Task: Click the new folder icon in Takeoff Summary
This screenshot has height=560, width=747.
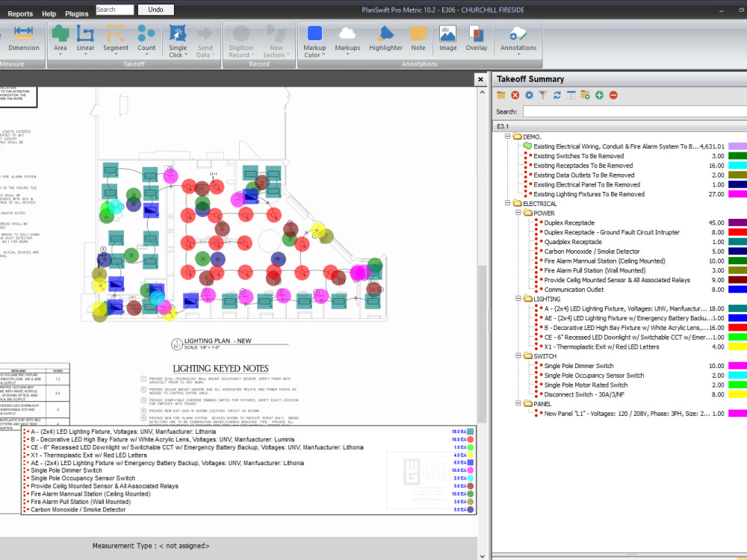Action: [585, 96]
